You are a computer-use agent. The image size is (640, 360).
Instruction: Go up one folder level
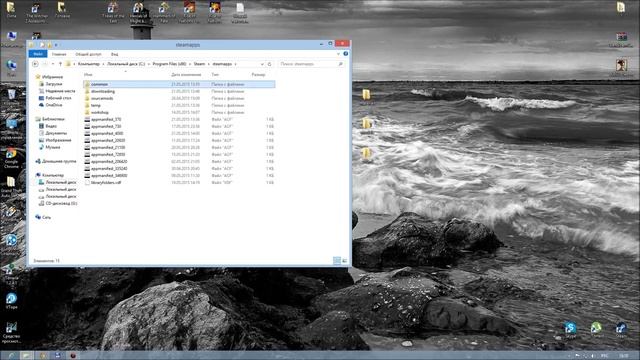tap(60, 64)
